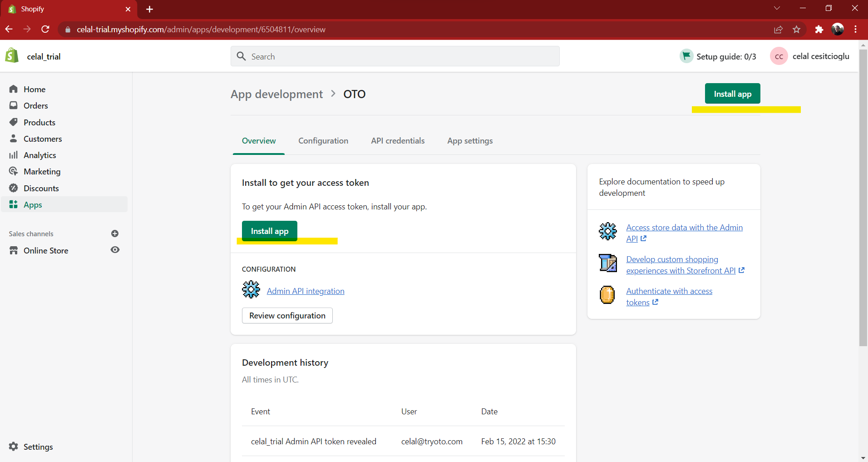868x462 pixels.
Task: Open Authenticate with access tokens link
Action: click(x=669, y=297)
